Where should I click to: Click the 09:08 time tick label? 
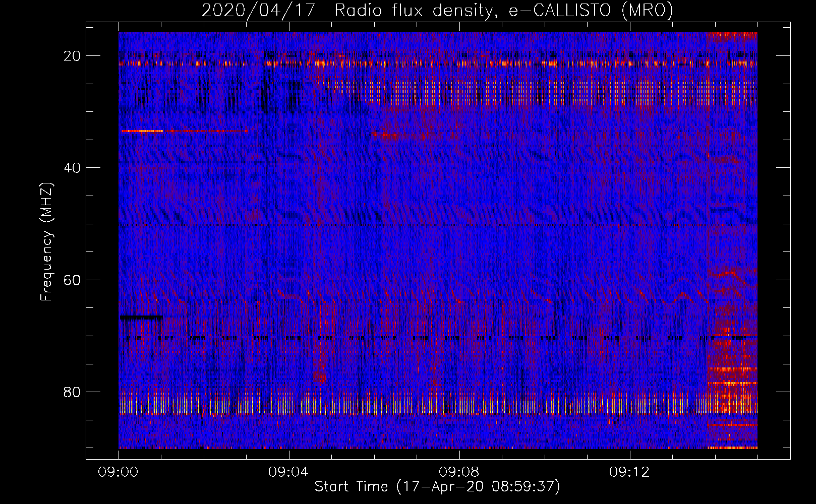pos(459,472)
